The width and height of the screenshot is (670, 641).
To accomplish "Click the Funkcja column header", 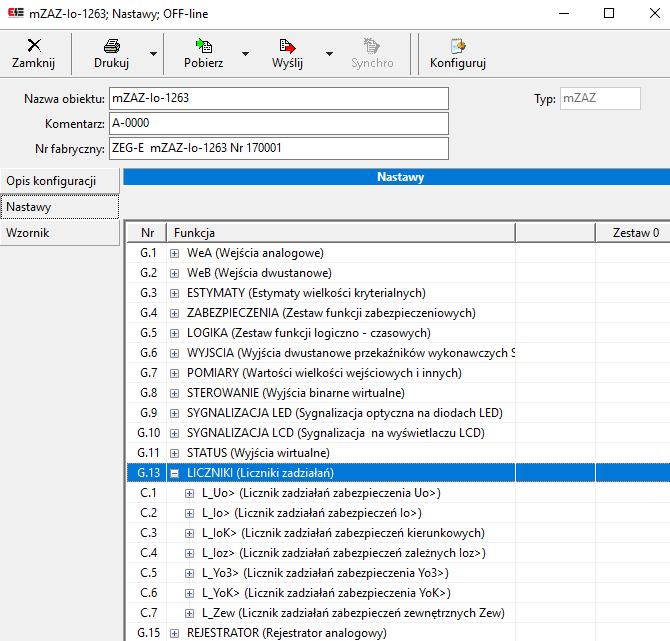I will [x=341, y=233].
